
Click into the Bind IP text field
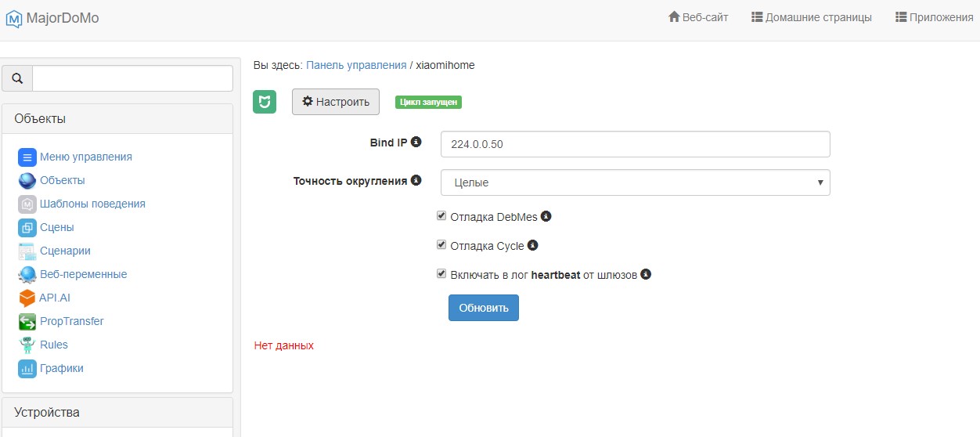coord(635,144)
